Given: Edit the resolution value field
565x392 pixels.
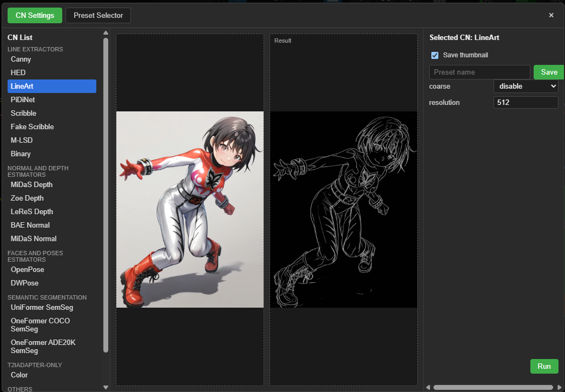Looking at the screenshot, I should point(525,103).
